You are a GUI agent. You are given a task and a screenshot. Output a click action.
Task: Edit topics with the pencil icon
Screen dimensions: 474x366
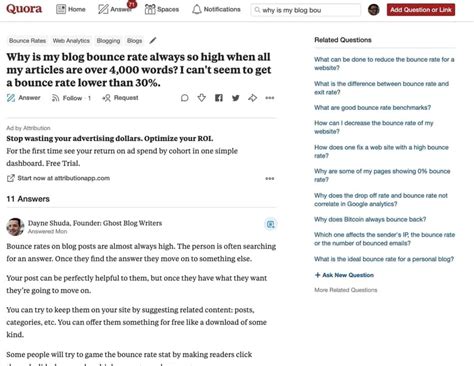(153, 41)
